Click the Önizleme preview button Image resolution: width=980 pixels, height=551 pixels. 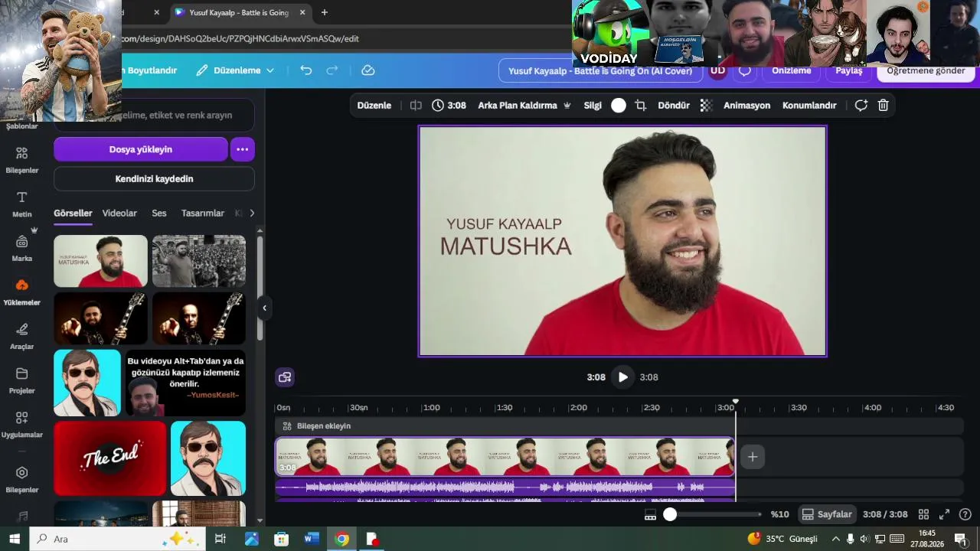(x=791, y=70)
